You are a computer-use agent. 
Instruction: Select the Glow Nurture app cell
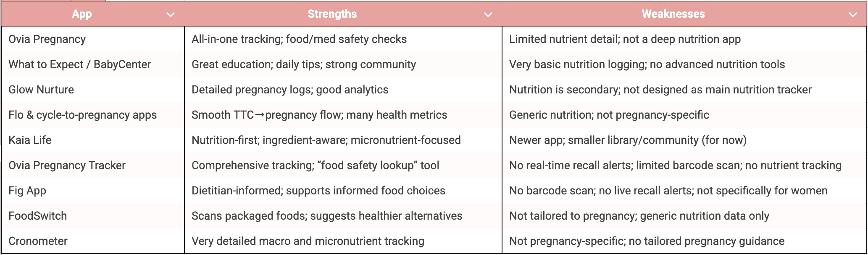(41, 90)
